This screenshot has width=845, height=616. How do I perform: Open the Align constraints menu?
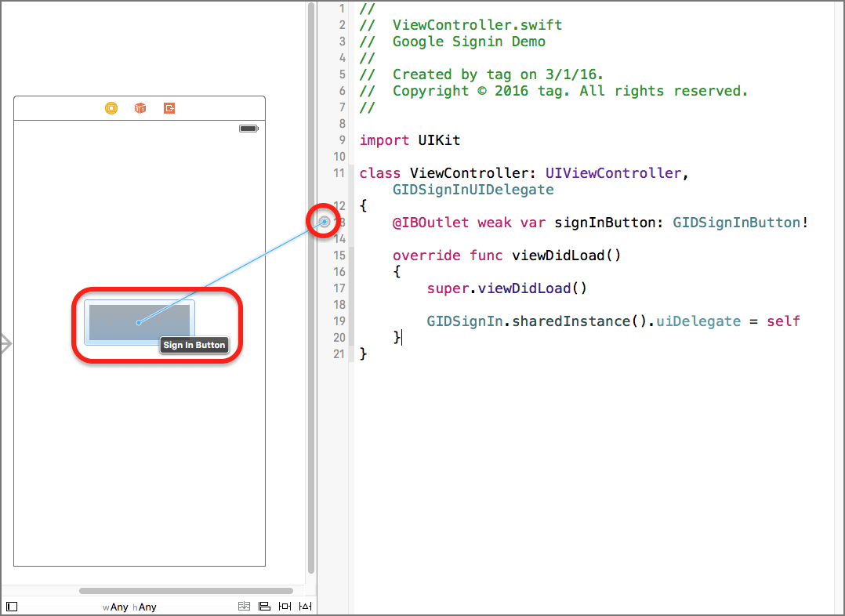[x=264, y=607]
